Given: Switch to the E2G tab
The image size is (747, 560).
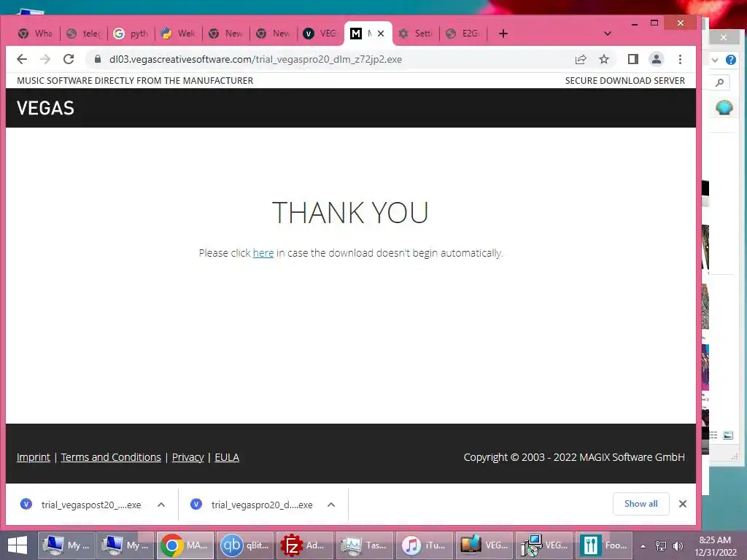Looking at the screenshot, I should [x=463, y=34].
